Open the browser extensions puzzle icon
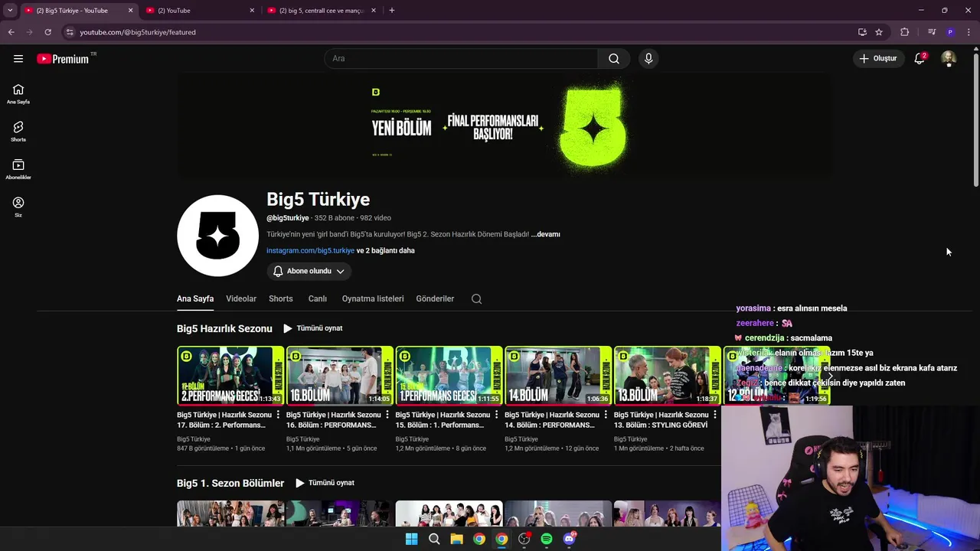This screenshot has height=551, width=980. pyautogui.click(x=904, y=32)
